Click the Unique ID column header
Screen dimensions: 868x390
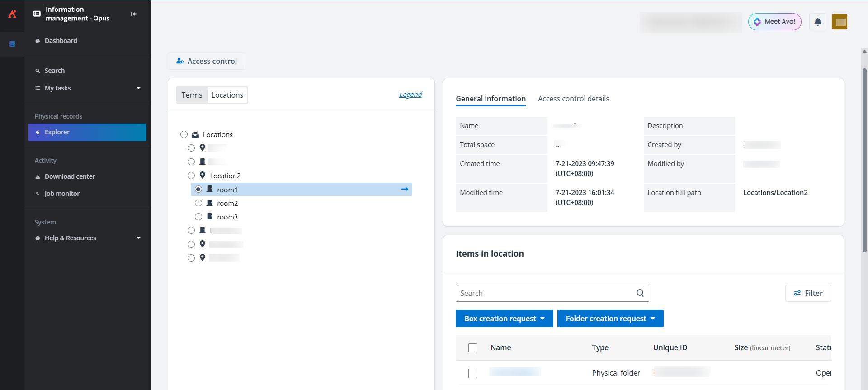coord(670,347)
